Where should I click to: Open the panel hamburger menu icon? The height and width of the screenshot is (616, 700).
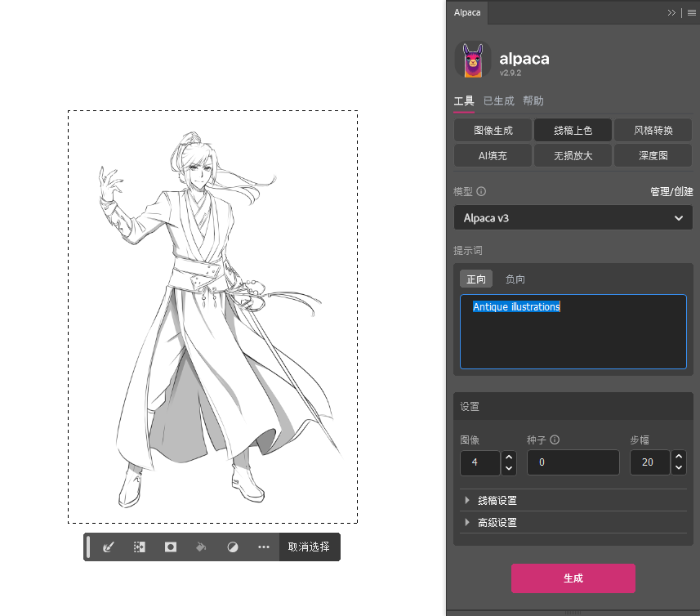(691, 12)
